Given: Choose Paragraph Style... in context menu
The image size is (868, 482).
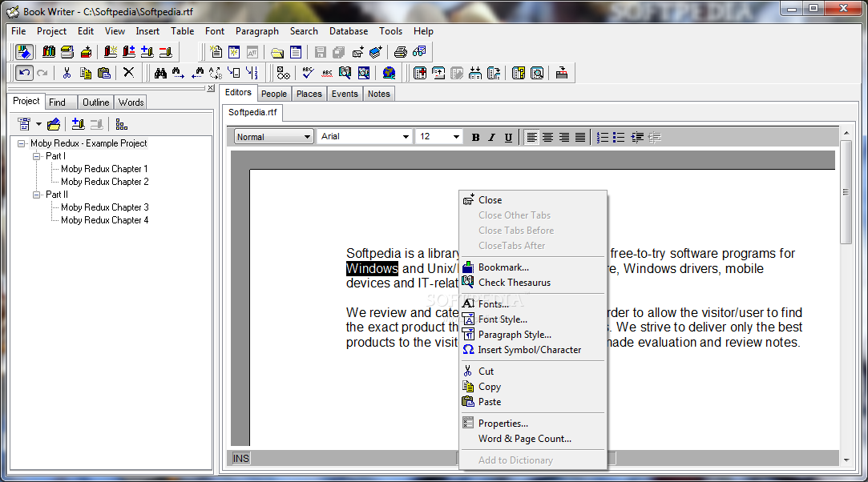Looking at the screenshot, I should [535, 335].
